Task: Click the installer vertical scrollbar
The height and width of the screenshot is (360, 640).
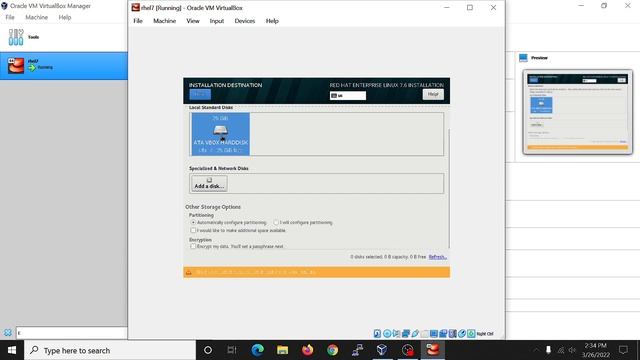Action: 449,188
